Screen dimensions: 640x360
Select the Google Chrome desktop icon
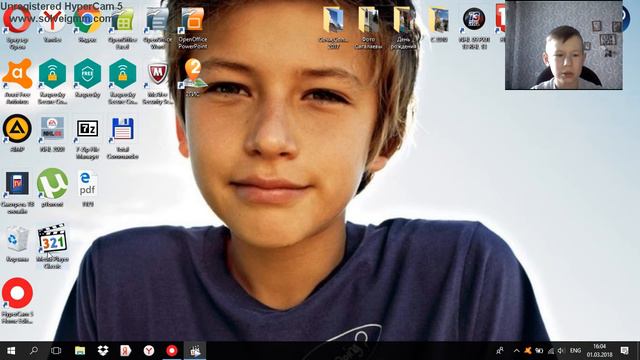pyautogui.click(x=87, y=20)
